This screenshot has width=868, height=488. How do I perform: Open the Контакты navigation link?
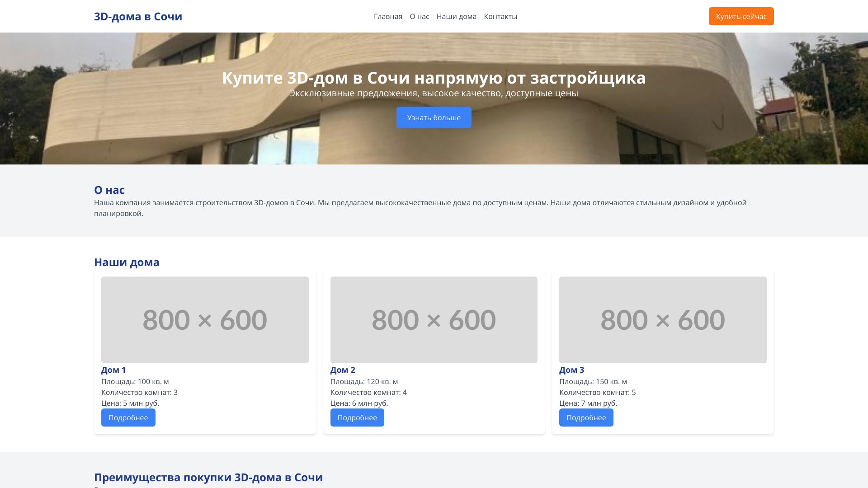pos(500,17)
